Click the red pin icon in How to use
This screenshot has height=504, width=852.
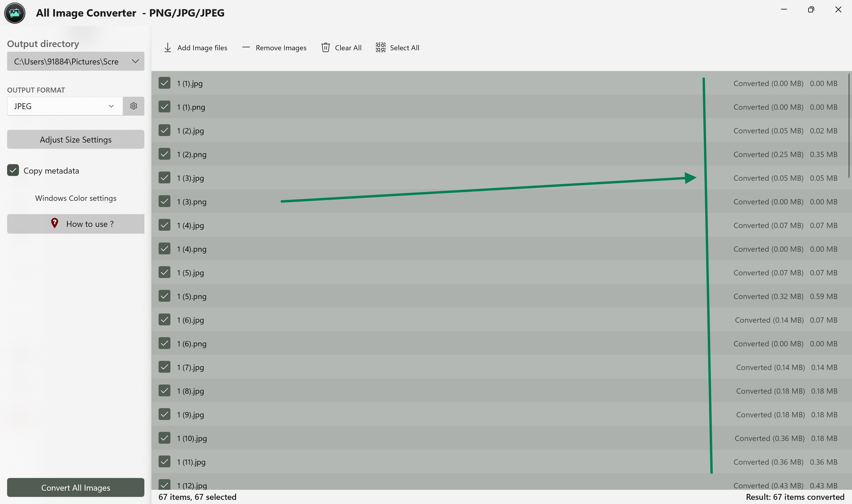(54, 223)
